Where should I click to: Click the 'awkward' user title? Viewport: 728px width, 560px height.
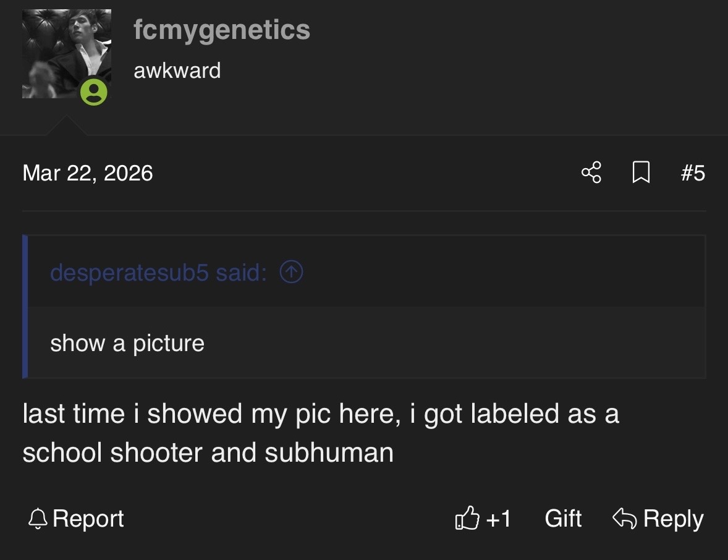177,70
